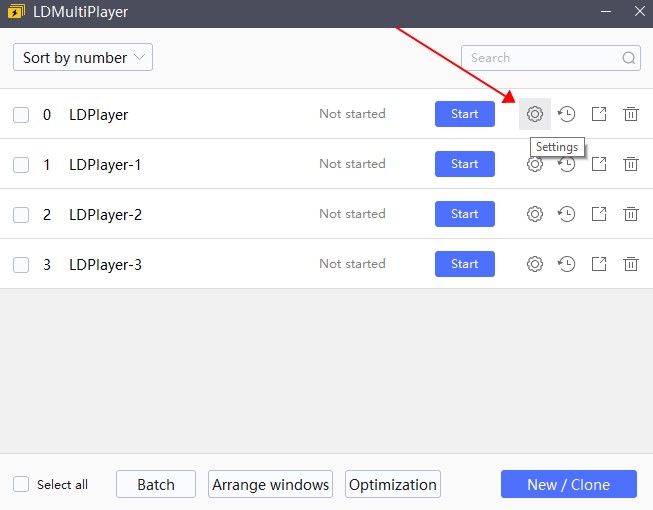The height and width of the screenshot is (510, 653).
Task: Click the Arrange windows button
Action: 270,484
